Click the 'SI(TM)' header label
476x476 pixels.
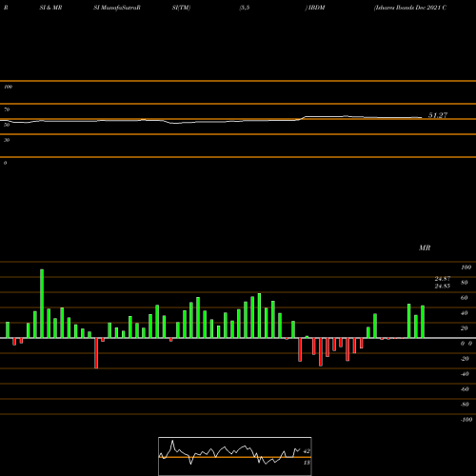(181, 8)
